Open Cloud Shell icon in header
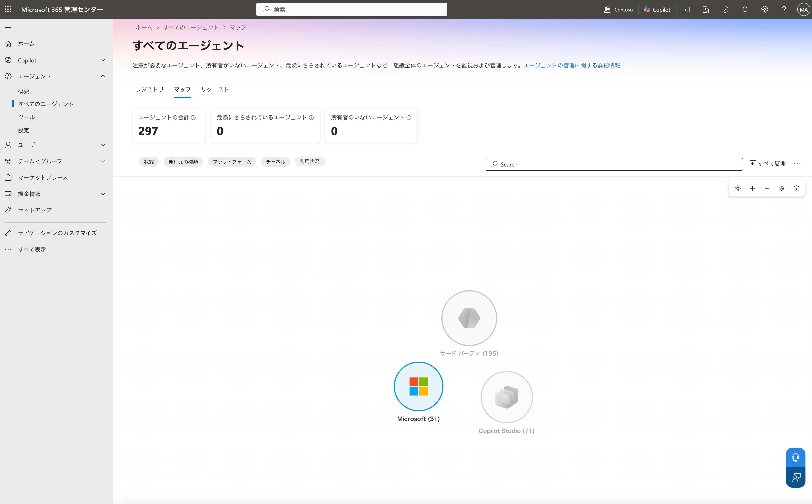The image size is (812, 504). pos(686,9)
